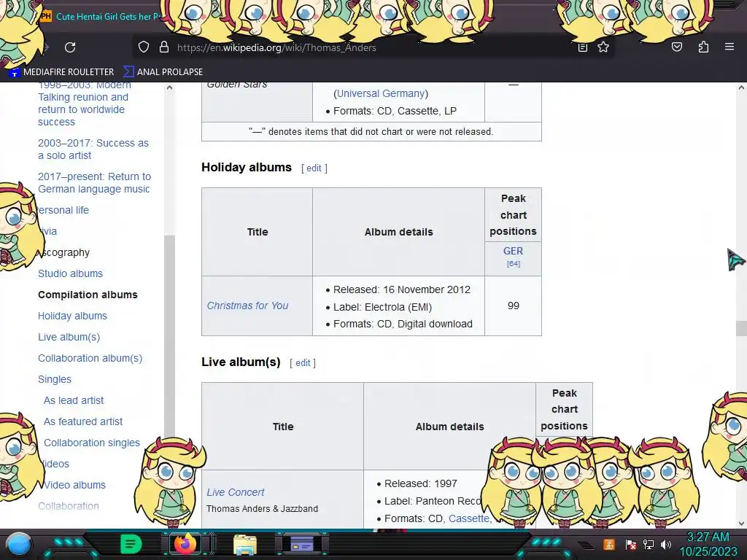
Task: Click the first browser tab title
Action: (109, 16)
